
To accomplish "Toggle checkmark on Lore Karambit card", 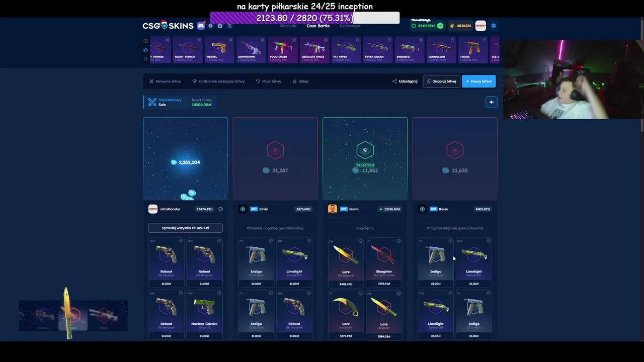I will coord(360,294).
